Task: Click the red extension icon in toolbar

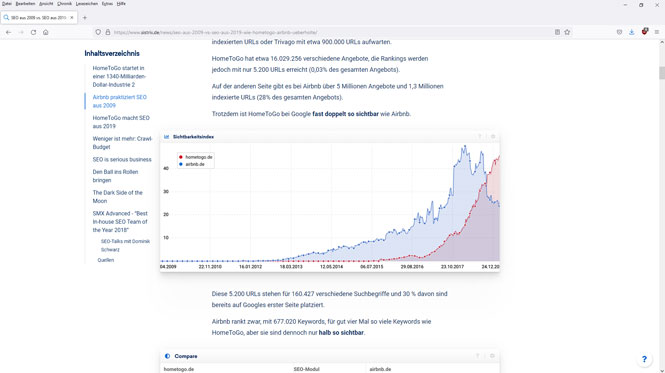Action: point(645,31)
